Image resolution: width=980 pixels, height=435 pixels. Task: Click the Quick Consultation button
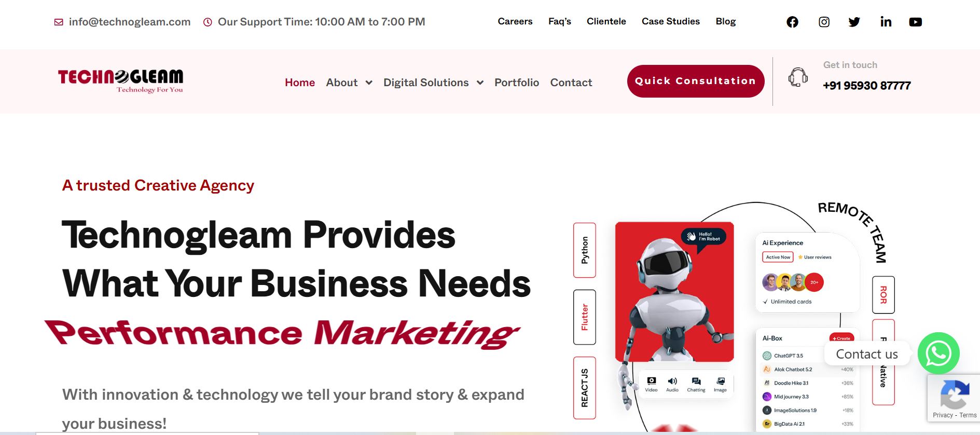click(696, 81)
